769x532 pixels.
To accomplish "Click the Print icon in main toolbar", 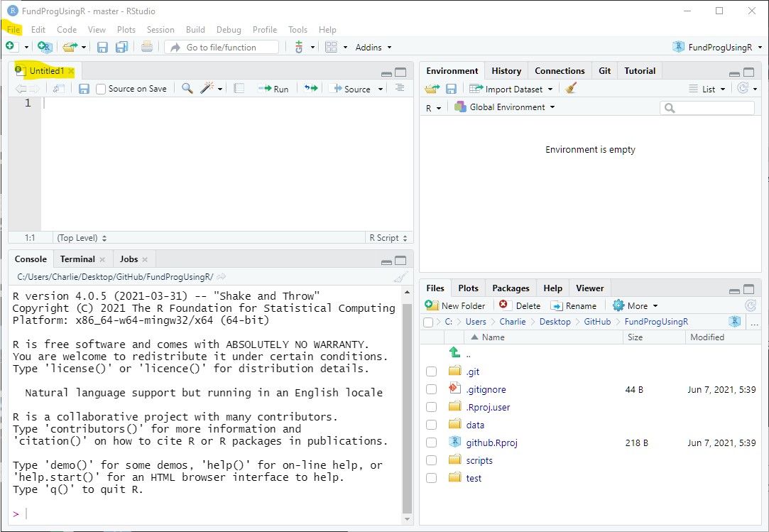I will tap(147, 47).
